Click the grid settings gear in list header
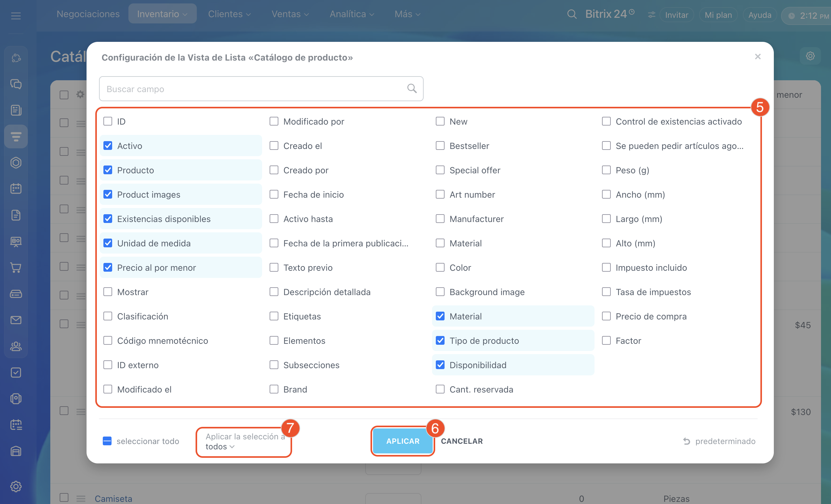The width and height of the screenshot is (831, 504). pos(80,94)
